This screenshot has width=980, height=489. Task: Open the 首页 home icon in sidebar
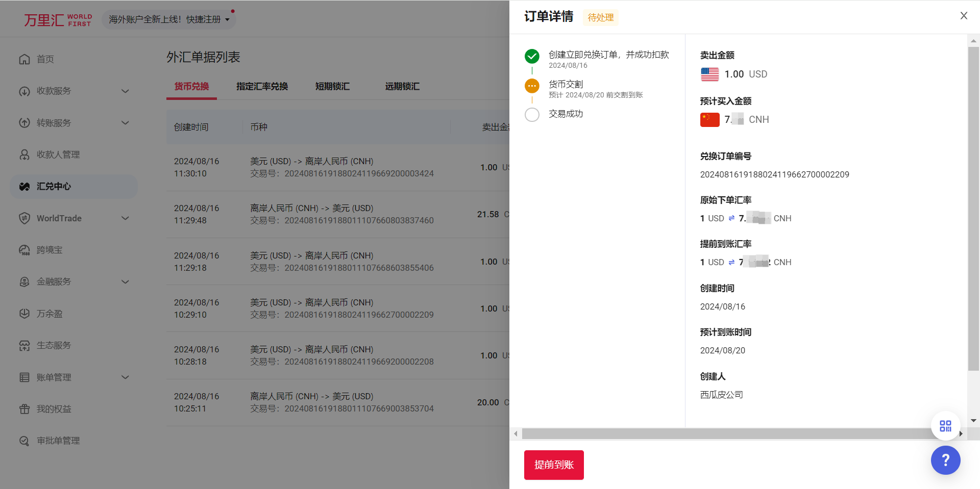[24, 59]
